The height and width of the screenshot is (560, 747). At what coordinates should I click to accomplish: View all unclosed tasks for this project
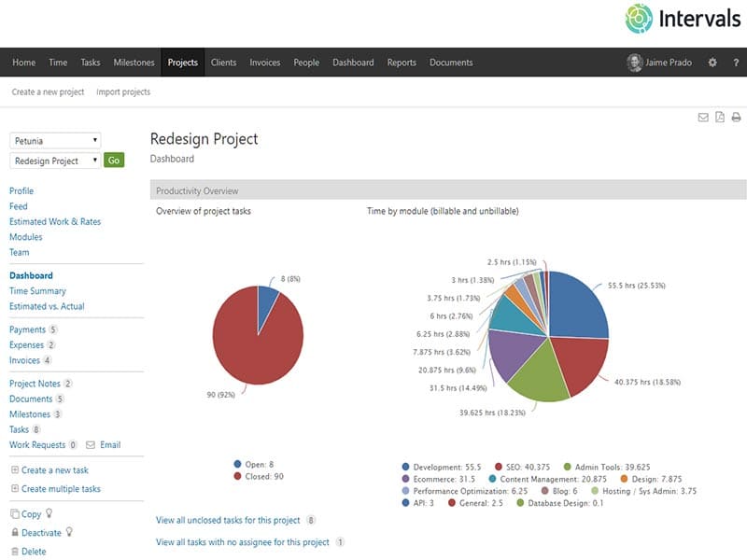(x=229, y=520)
